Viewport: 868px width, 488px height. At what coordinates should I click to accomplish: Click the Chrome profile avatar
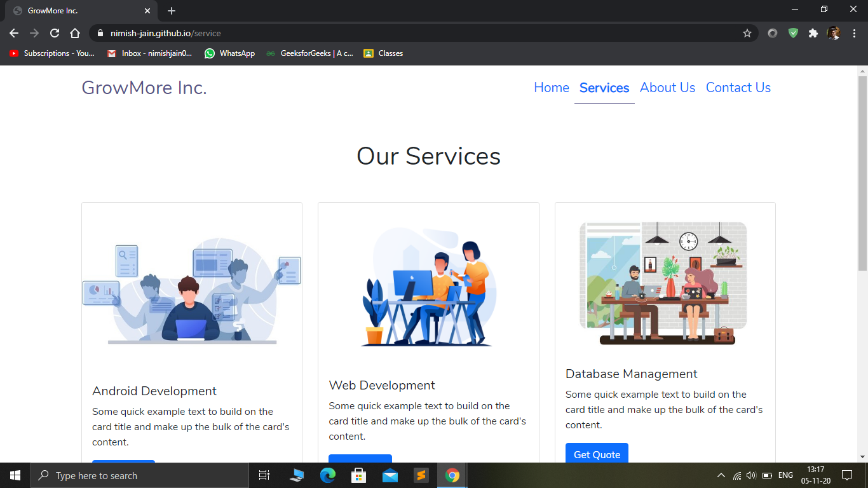tap(834, 33)
